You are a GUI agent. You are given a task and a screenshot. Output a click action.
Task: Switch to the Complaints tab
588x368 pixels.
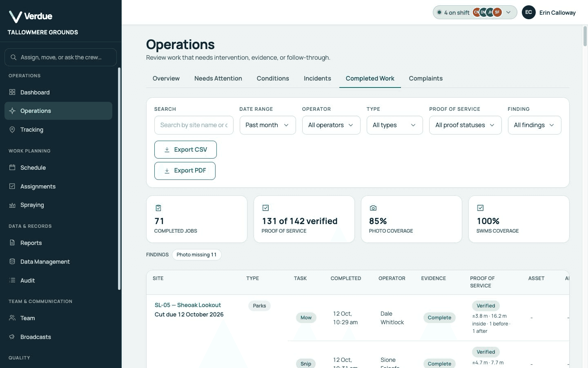click(x=425, y=79)
